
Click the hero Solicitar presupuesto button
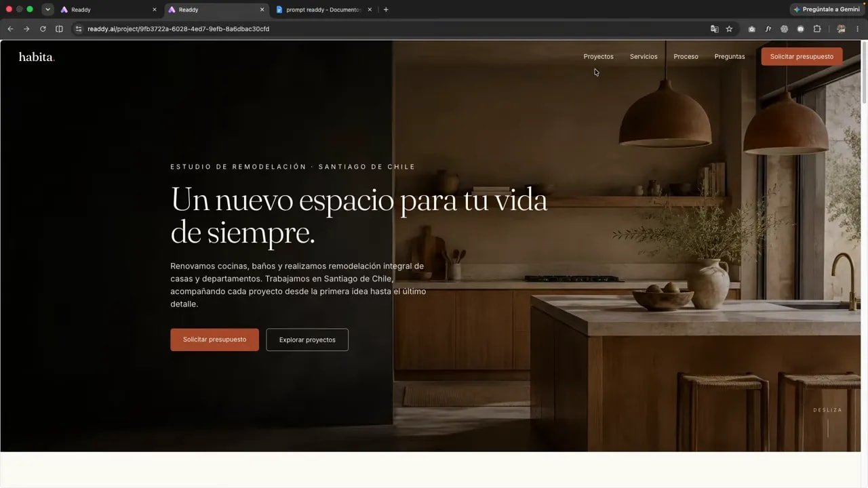(x=214, y=340)
